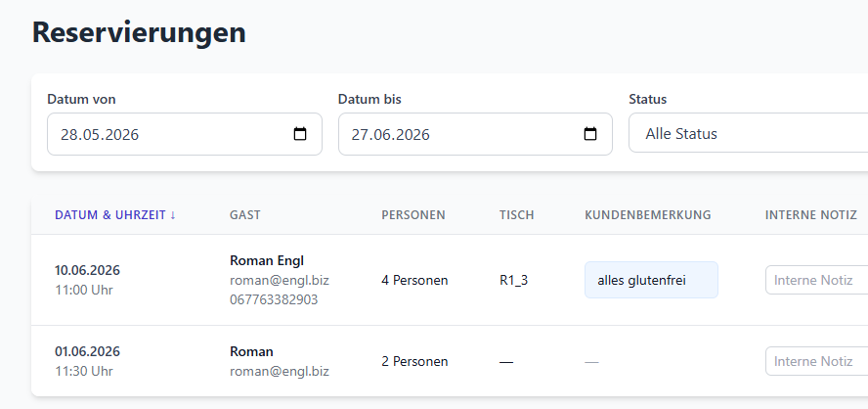Click the 11:00 Uhr time text

click(x=84, y=290)
